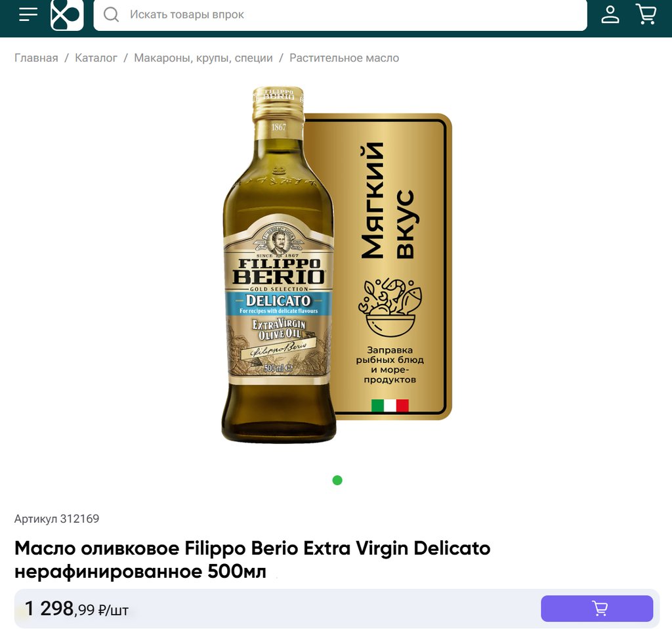Click the Vprok store logo

tap(67, 14)
